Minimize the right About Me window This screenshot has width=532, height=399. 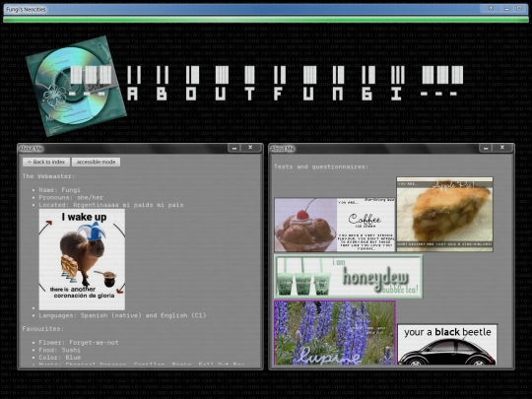486,148
